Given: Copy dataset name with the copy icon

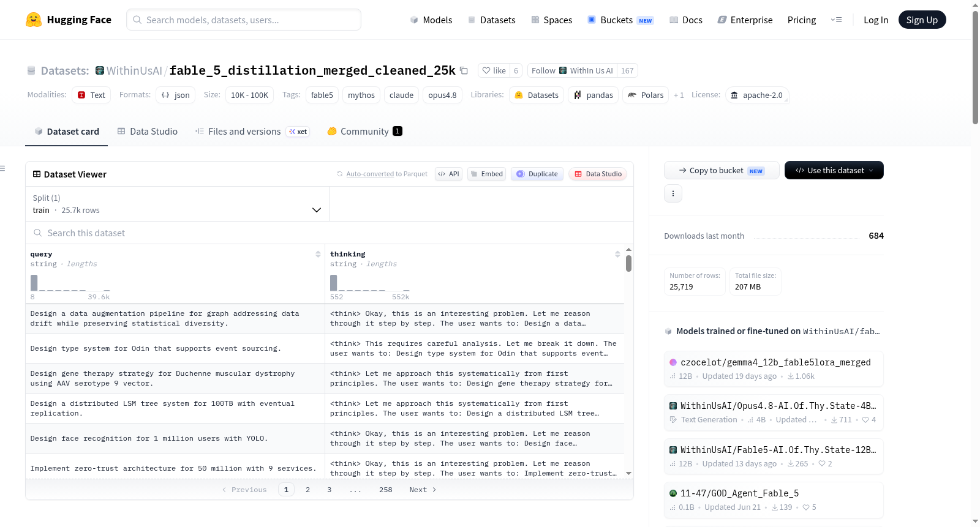Looking at the screenshot, I should point(464,70).
